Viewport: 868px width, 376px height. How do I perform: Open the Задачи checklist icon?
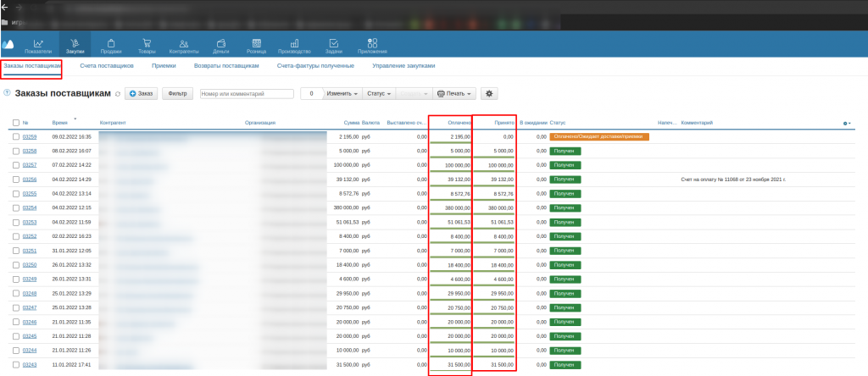coord(334,44)
